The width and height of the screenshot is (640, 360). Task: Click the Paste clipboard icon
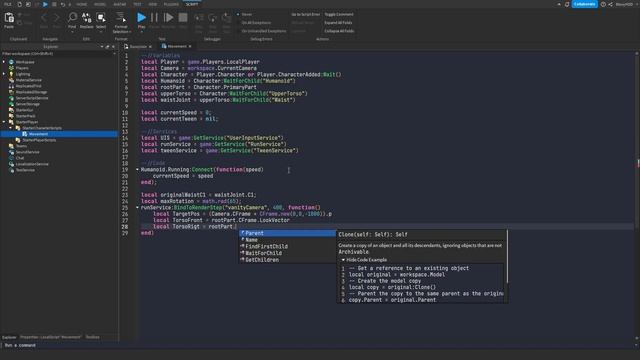click(x=9, y=18)
